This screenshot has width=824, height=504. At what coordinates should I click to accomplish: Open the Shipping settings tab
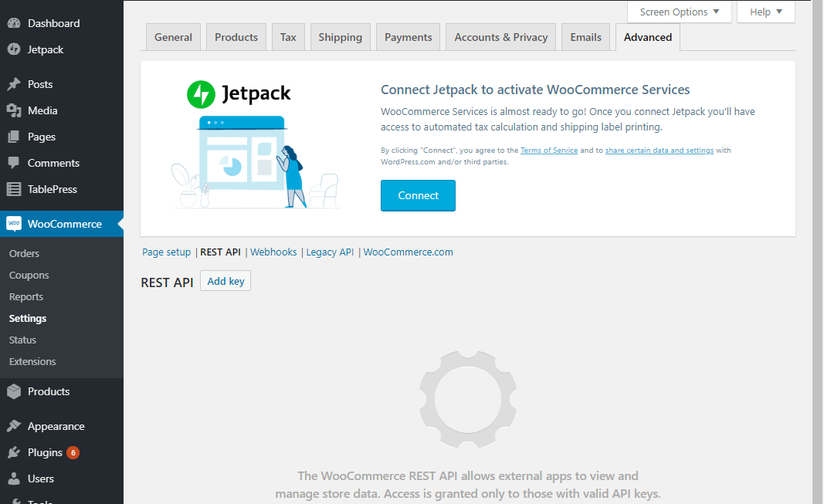tap(340, 37)
